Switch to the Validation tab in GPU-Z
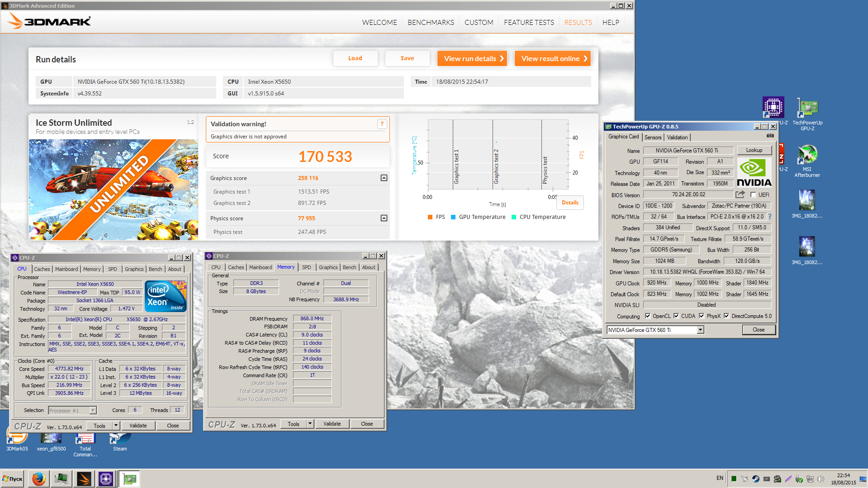 click(x=677, y=137)
